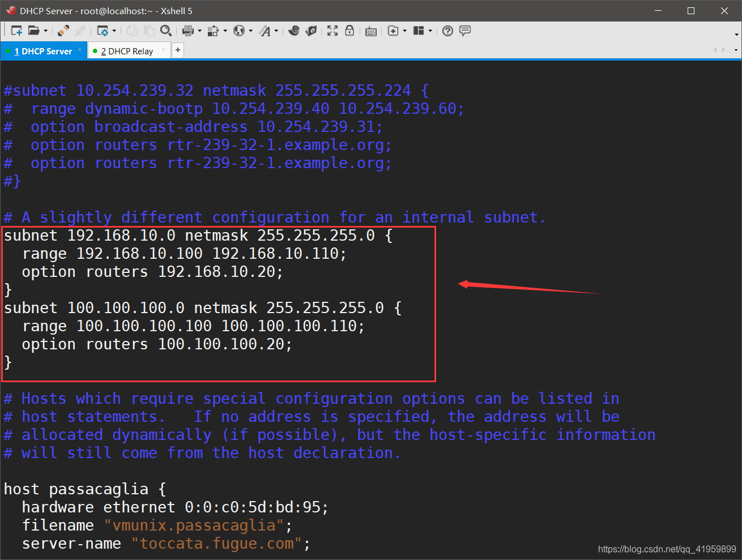Image resolution: width=742 pixels, height=560 pixels.
Task: Click 'range 100.100.100.100 100.100.100.110;' line
Action: [193, 326]
